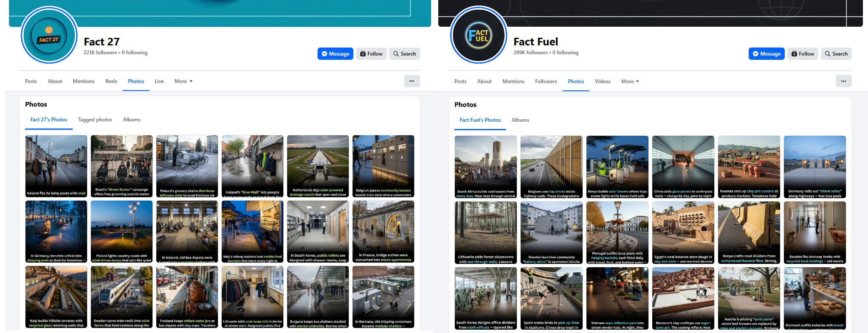The image size is (868, 333).
Task: Open the Videos tab on Fact Fuel
Action: click(x=602, y=81)
